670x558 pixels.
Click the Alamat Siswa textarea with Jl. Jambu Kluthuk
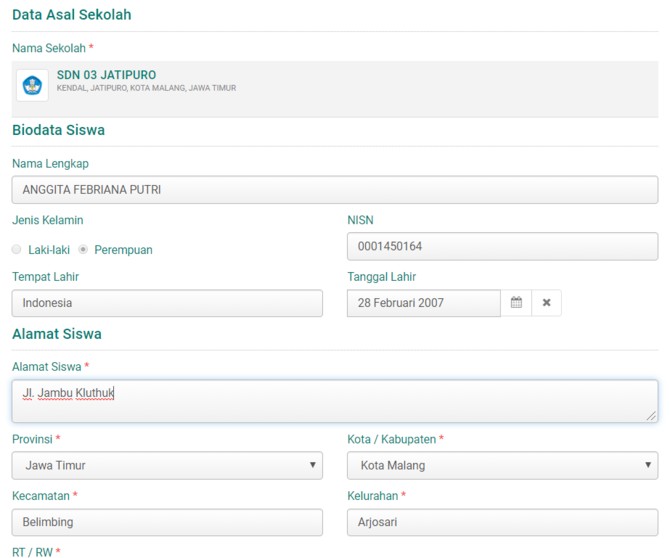tap(335, 401)
